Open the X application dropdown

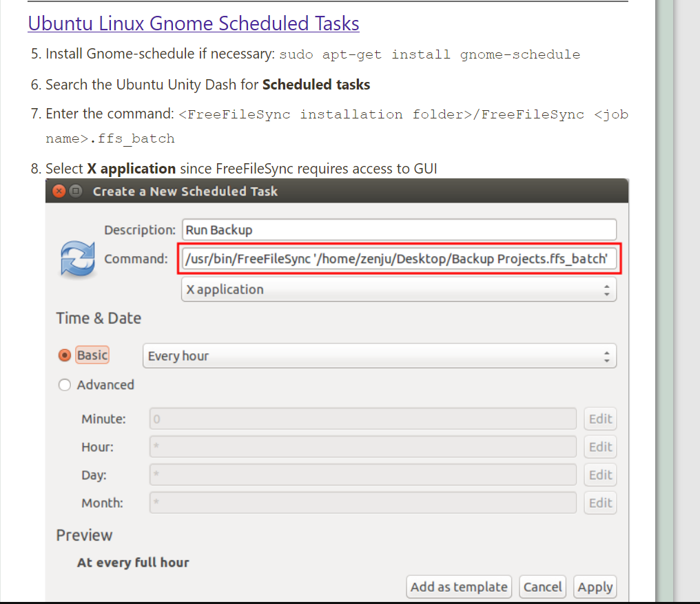[x=399, y=289]
